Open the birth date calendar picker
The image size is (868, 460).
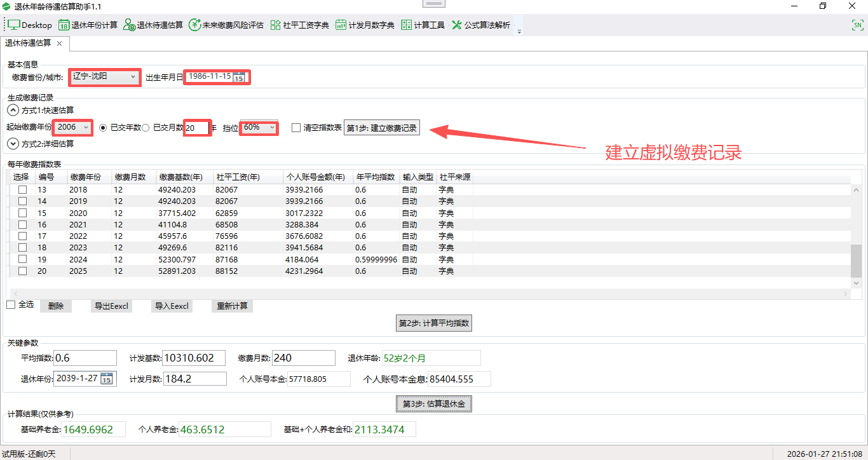point(238,78)
